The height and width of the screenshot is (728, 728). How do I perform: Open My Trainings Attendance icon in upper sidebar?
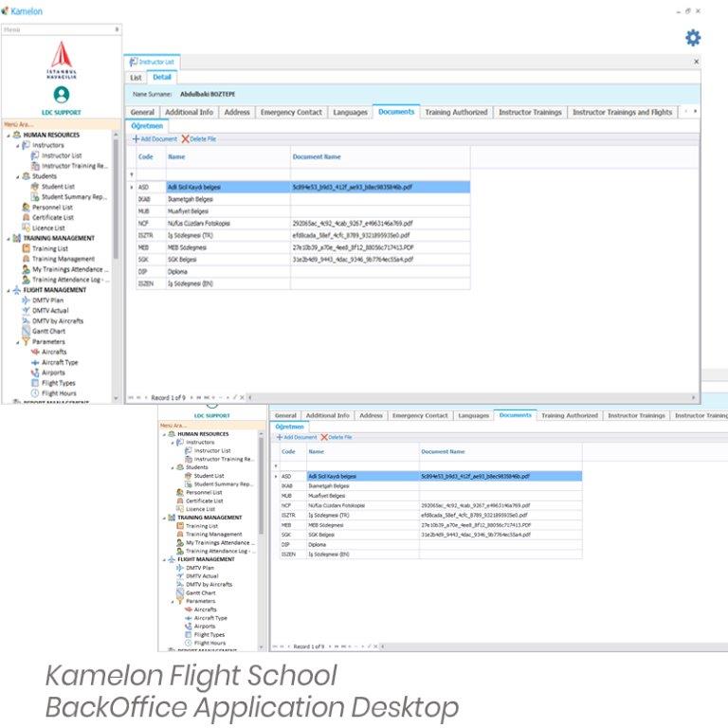click(26, 269)
